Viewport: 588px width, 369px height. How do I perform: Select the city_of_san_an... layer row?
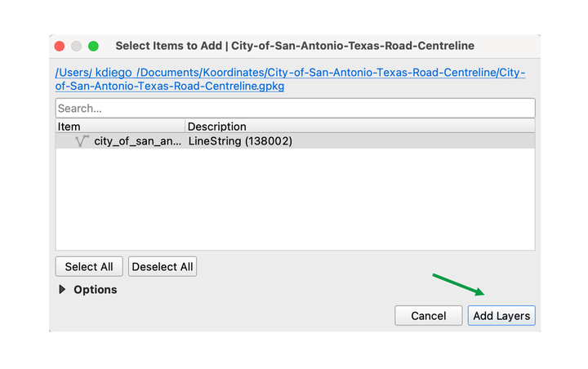295,141
